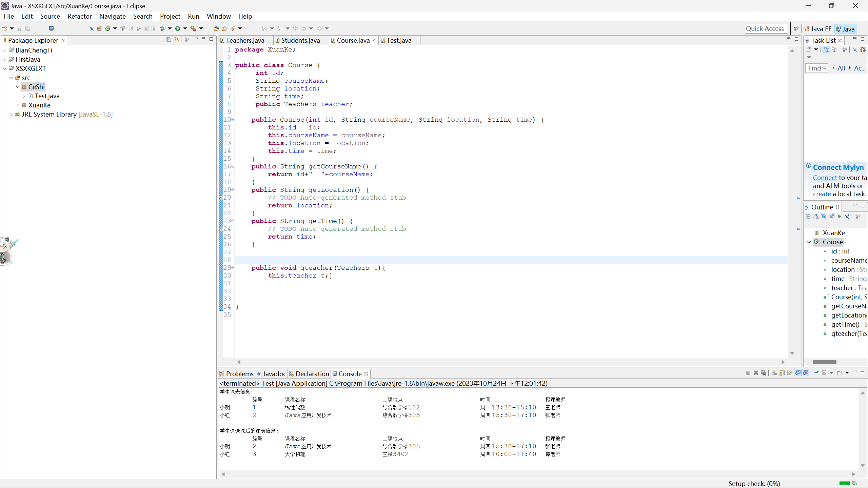This screenshot has width=868, height=488.
Task: Click the Setup check progress bar
Action: coord(845,484)
